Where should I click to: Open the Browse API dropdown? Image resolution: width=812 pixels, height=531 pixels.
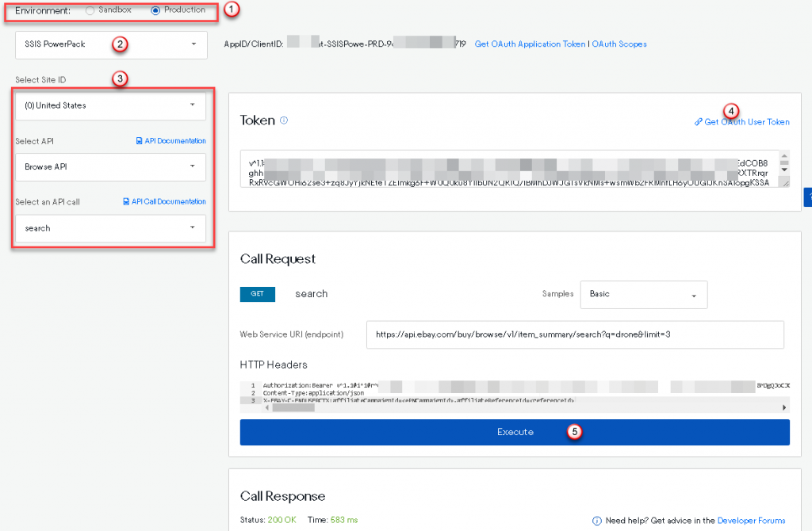click(x=110, y=166)
